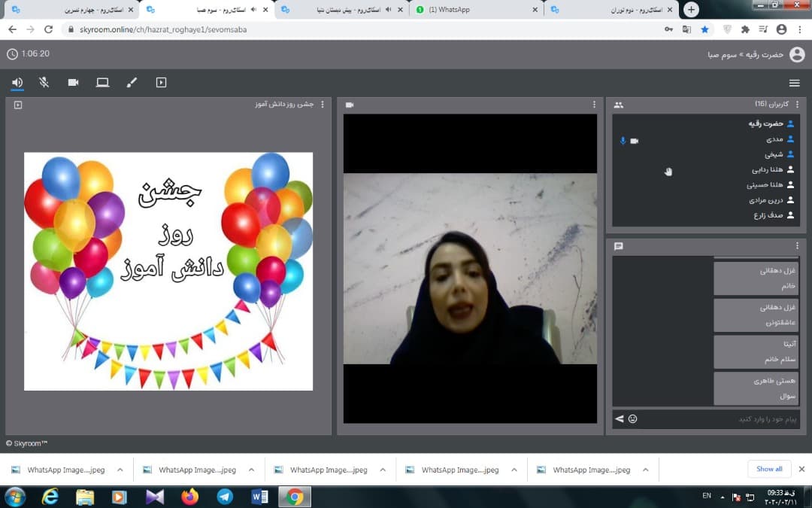
Task: Open the users panel options menu
Action: (797, 105)
